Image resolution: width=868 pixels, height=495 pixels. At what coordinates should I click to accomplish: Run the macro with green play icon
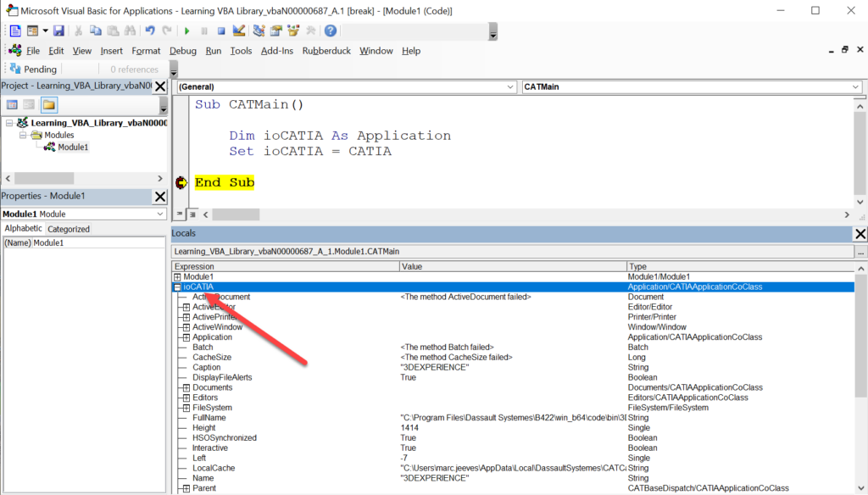click(187, 31)
